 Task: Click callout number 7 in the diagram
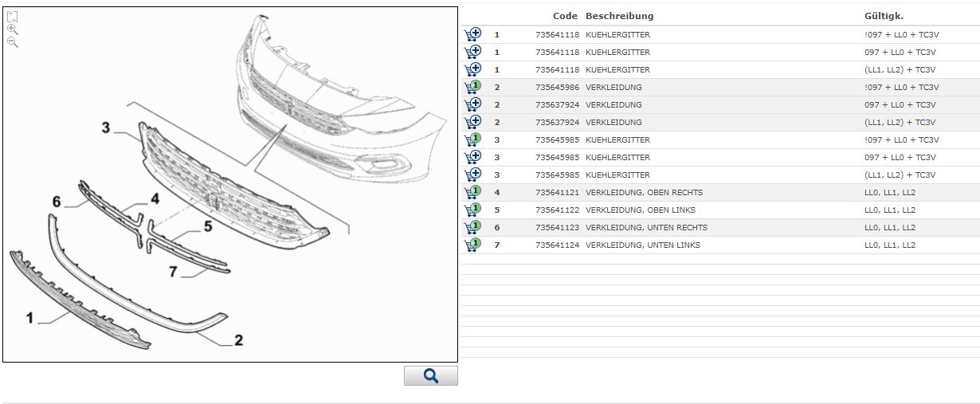click(x=172, y=272)
